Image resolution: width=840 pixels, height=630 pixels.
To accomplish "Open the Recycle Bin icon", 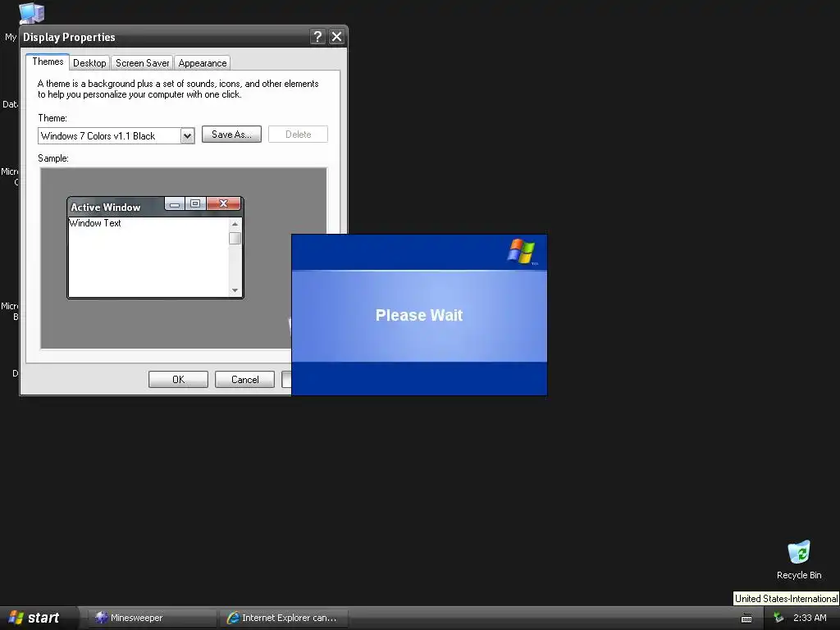I will 799,560.
